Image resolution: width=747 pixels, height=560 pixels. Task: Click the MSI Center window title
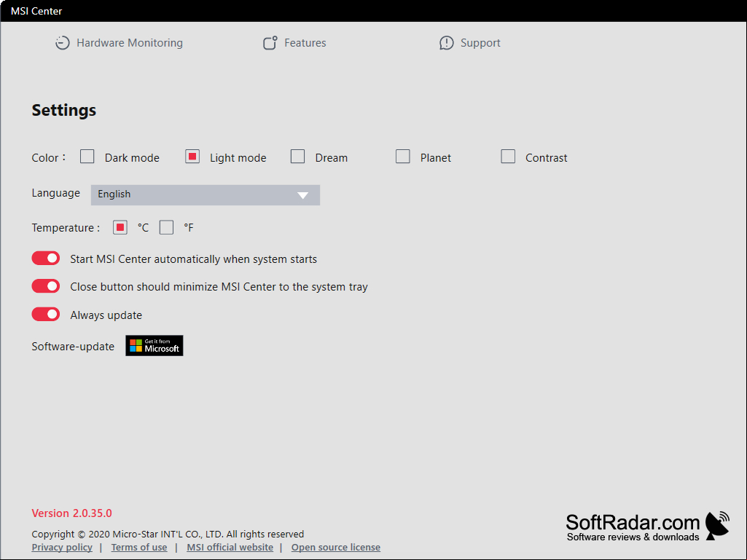click(36, 11)
